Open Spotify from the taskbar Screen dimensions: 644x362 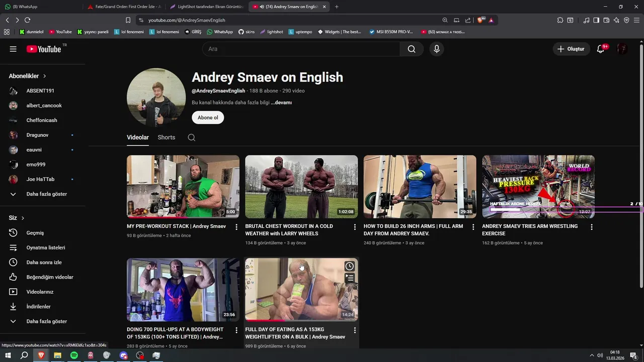point(74,355)
